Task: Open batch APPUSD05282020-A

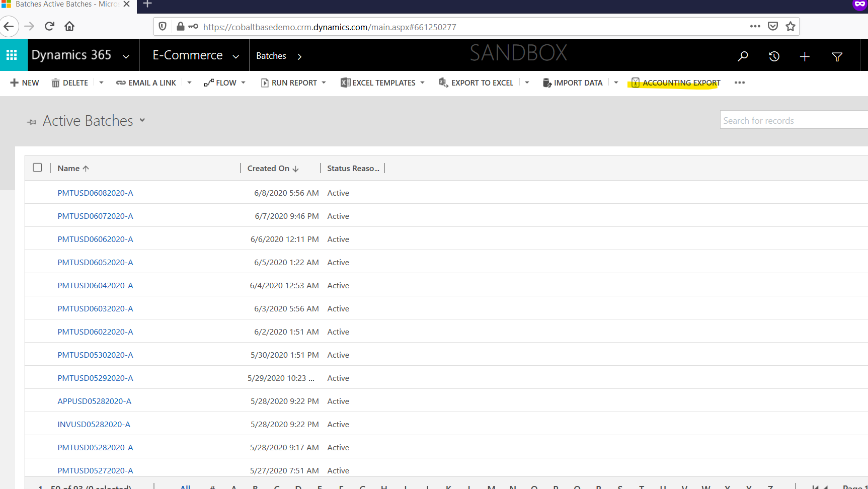Action: 94,401
